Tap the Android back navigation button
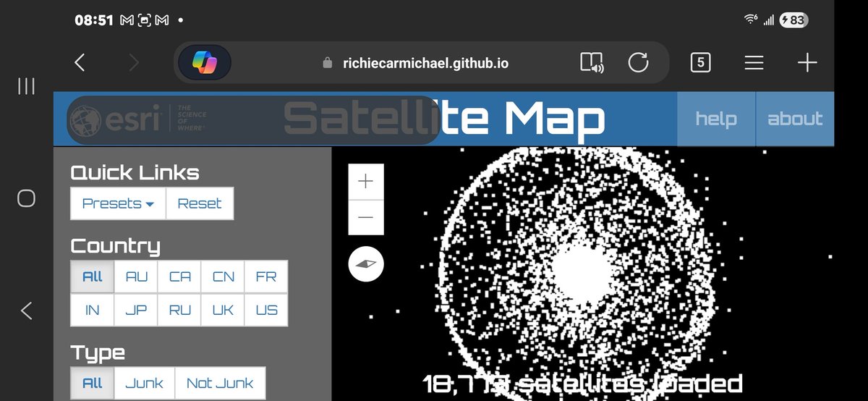 click(26, 311)
